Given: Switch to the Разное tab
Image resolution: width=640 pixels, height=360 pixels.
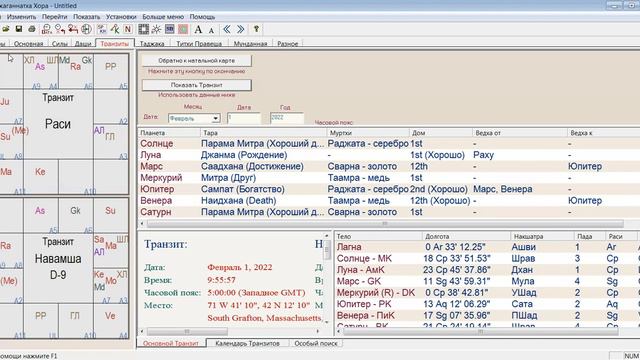Looking at the screenshot, I should click(x=288, y=44).
